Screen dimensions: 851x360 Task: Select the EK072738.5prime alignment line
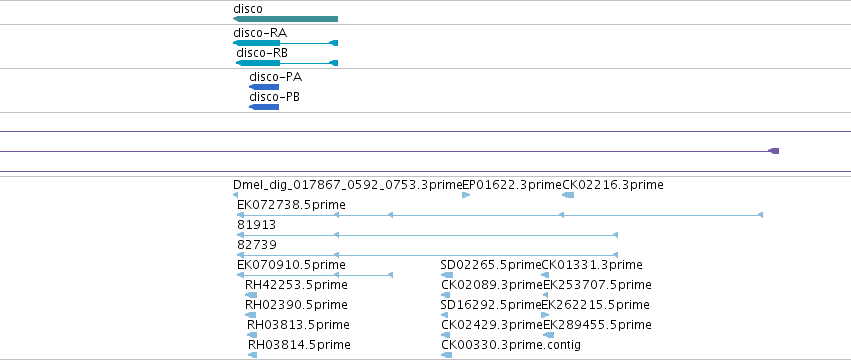500,216
